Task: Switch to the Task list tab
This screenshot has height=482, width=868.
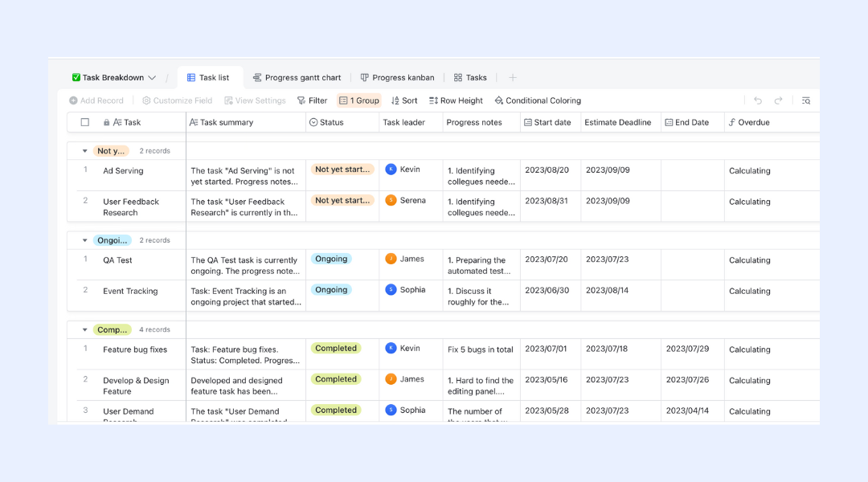Action: [208, 77]
